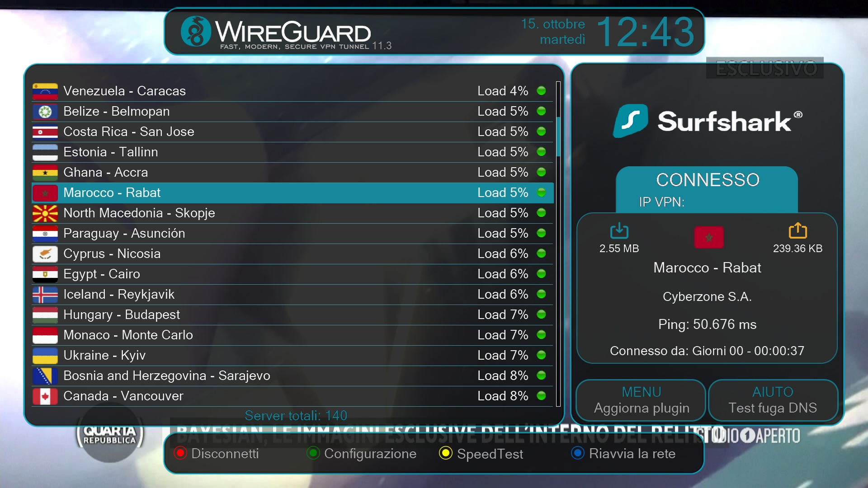Click the red Disconnetti button

click(180, 453)
